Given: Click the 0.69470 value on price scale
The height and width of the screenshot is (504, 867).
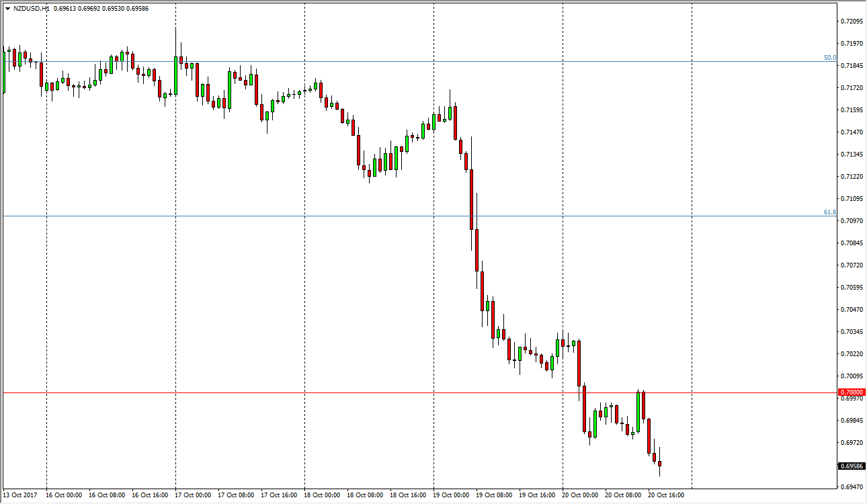Looking at the screenshot, I should 851,487.
